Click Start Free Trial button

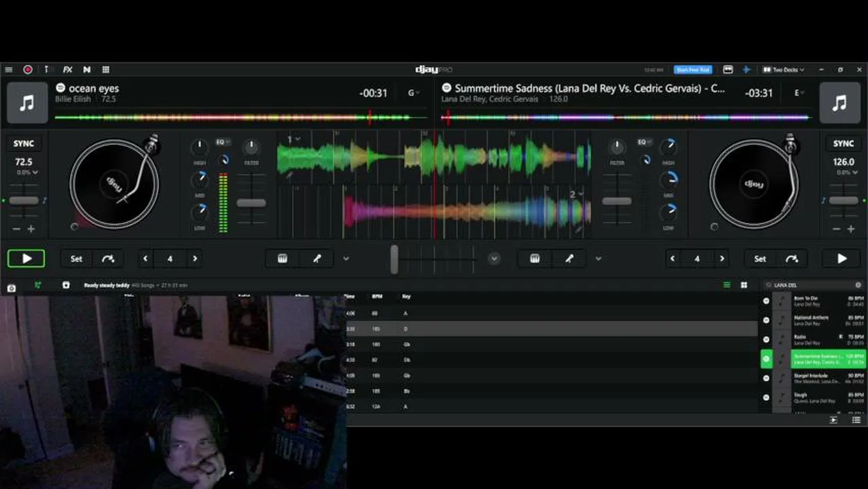(x=693, y=69)
